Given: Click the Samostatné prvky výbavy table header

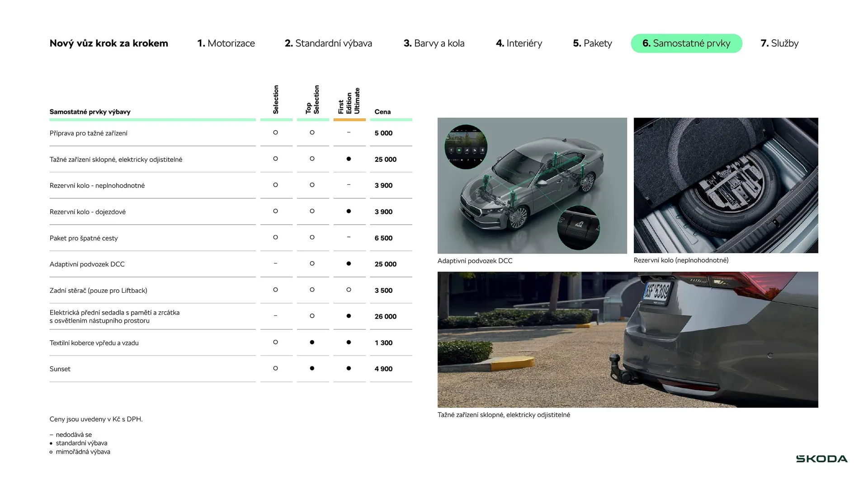Looking at the screenshot, I should click(x=90, y=112).
